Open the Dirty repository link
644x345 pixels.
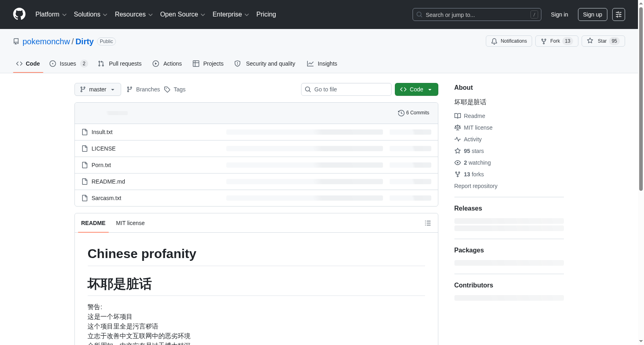pyautogui.click(x=85, y=41)
